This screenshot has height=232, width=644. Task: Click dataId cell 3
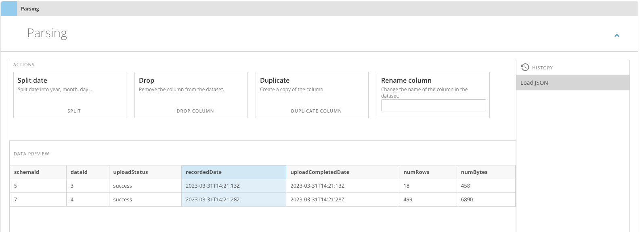88,186
